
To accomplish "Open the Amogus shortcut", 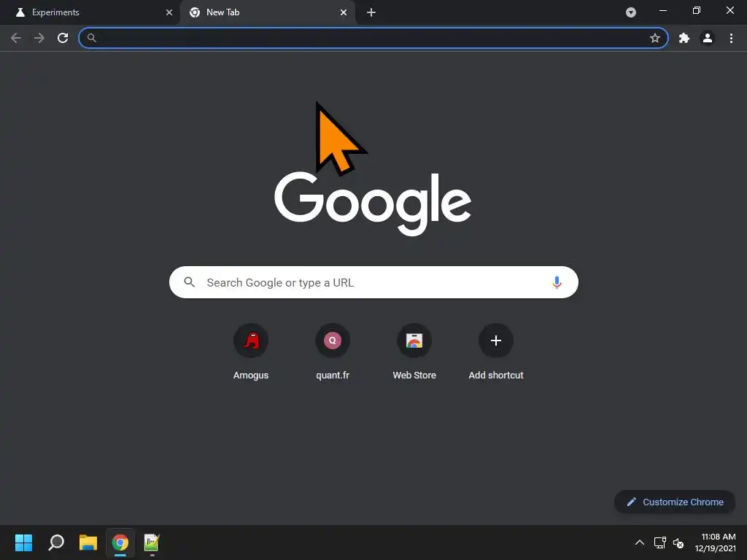I will (x=251, y=352).
